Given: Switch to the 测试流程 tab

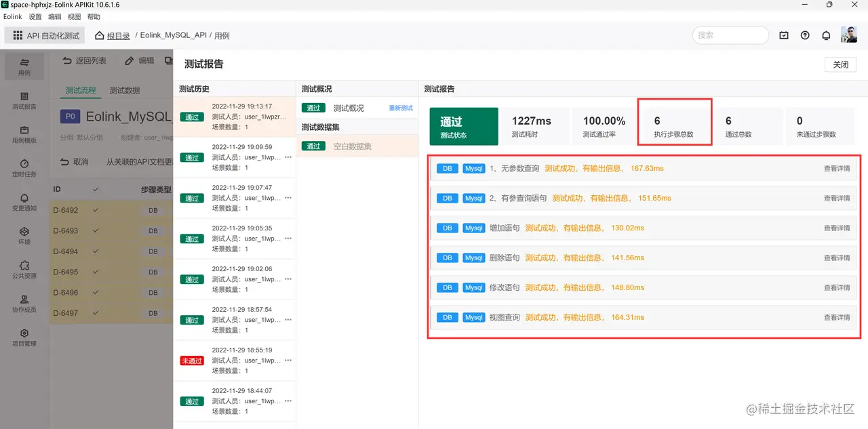Looking at the screenshot, I should tap(81, 90).
